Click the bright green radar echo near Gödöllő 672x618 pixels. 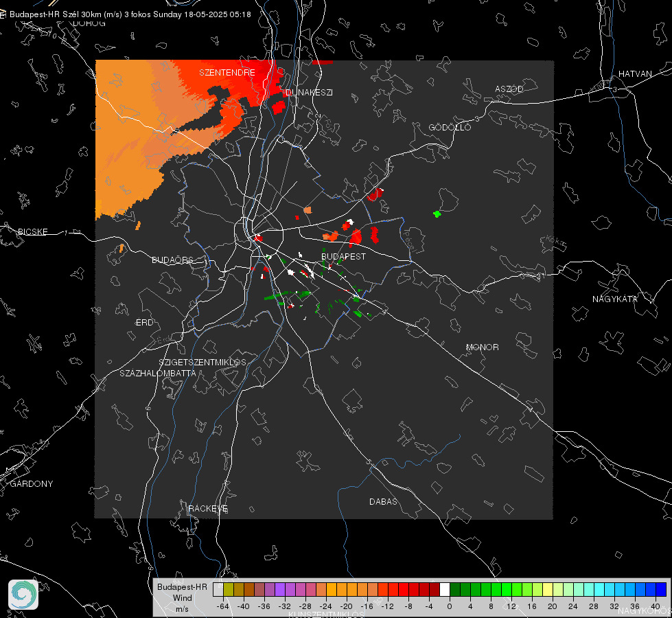click(437, 214)
